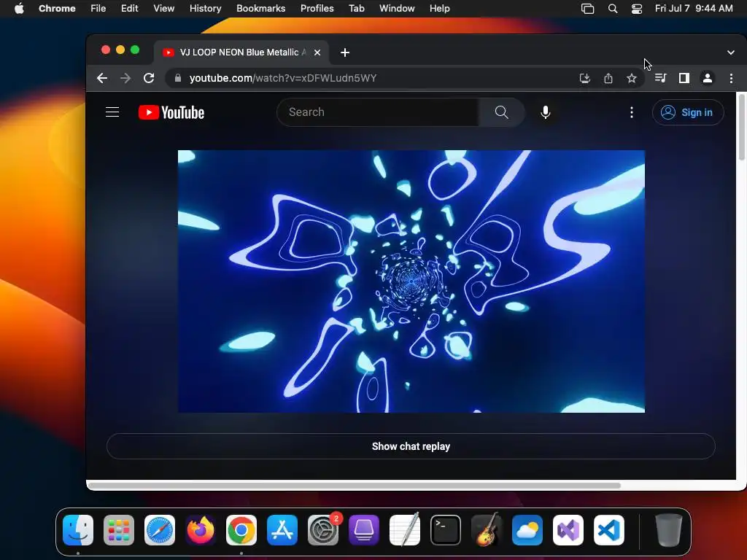Viewport: 747px width, 560px height.
Task: Launch Terminal from the Dock
Action: pyautogui.click(x=446, y=530)
